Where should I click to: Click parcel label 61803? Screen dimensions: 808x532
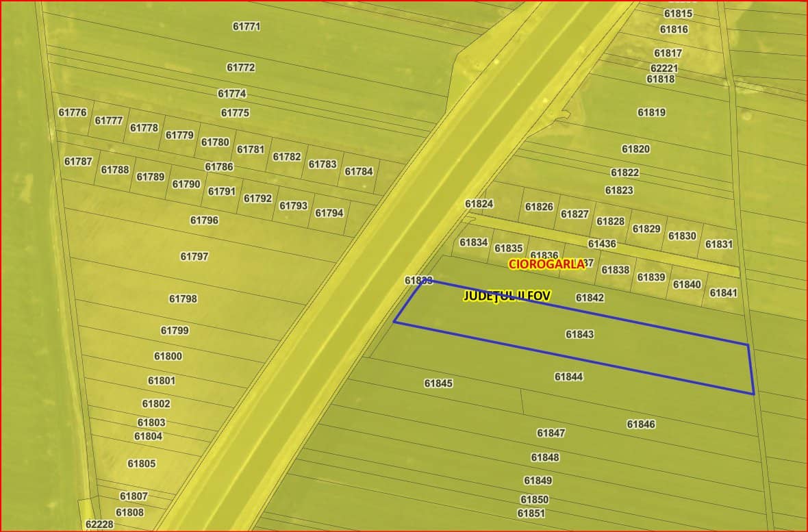(151, 422)
